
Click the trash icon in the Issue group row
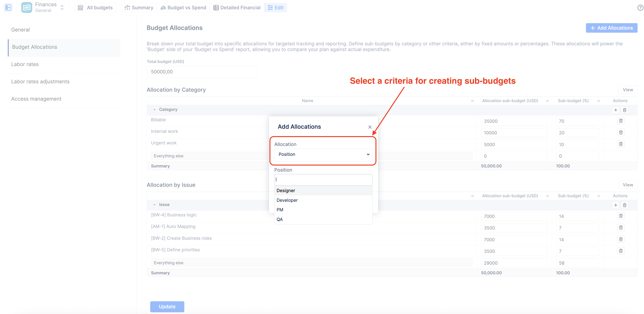tap(624, 205)
